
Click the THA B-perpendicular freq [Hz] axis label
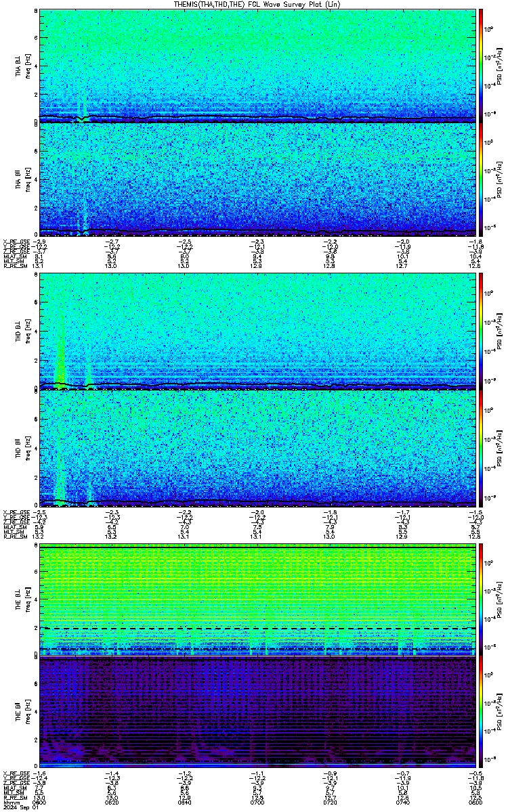(x=29, y=66)
